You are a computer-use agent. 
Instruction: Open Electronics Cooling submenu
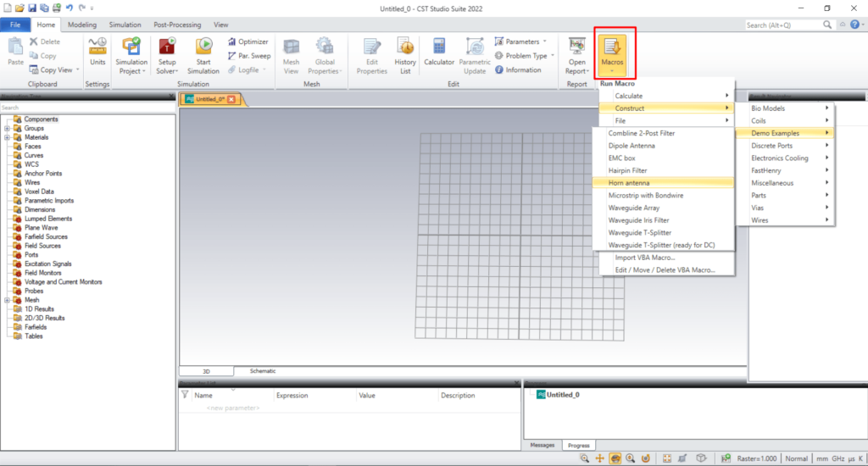tap(786, 158)
